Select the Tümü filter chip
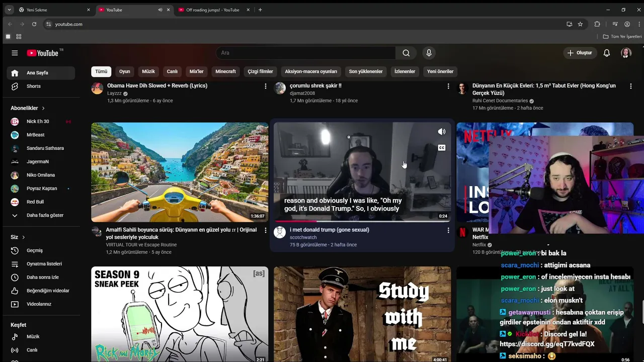The height and width of the screenshot is (362, 644). point(101,71)
